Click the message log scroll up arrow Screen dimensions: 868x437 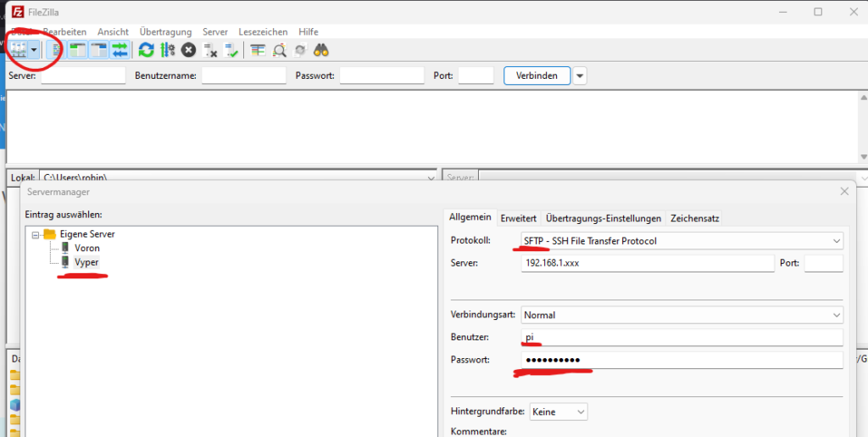pos(863,98)
